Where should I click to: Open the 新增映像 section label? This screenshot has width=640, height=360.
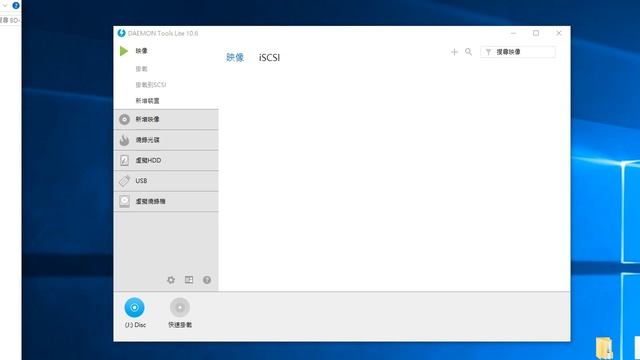[147, 119]
